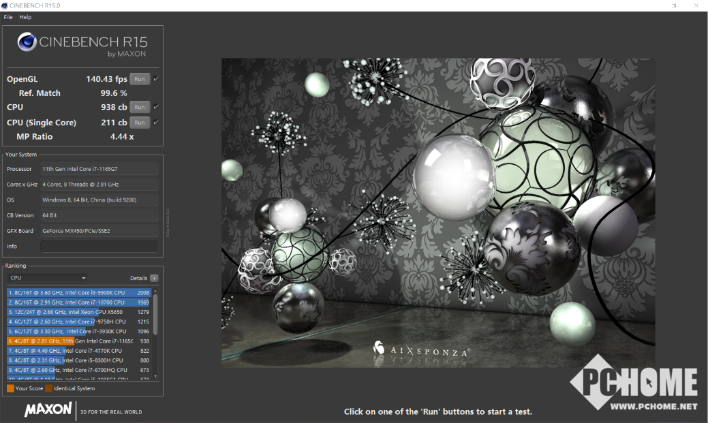Click the ranking scrollbar up arrow
708x423 pixels.
coord(156,292)
